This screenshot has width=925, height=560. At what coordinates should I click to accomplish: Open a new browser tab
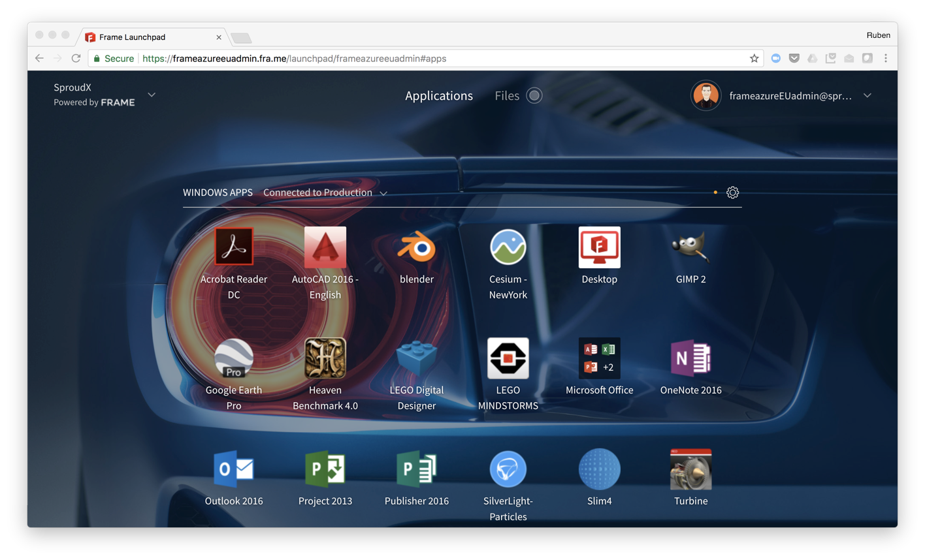click(x=241, y=38)
